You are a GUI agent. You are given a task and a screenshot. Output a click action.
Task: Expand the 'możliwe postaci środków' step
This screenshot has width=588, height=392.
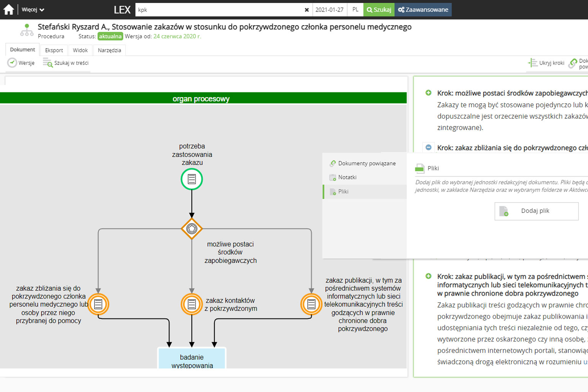tap(428, 93)
